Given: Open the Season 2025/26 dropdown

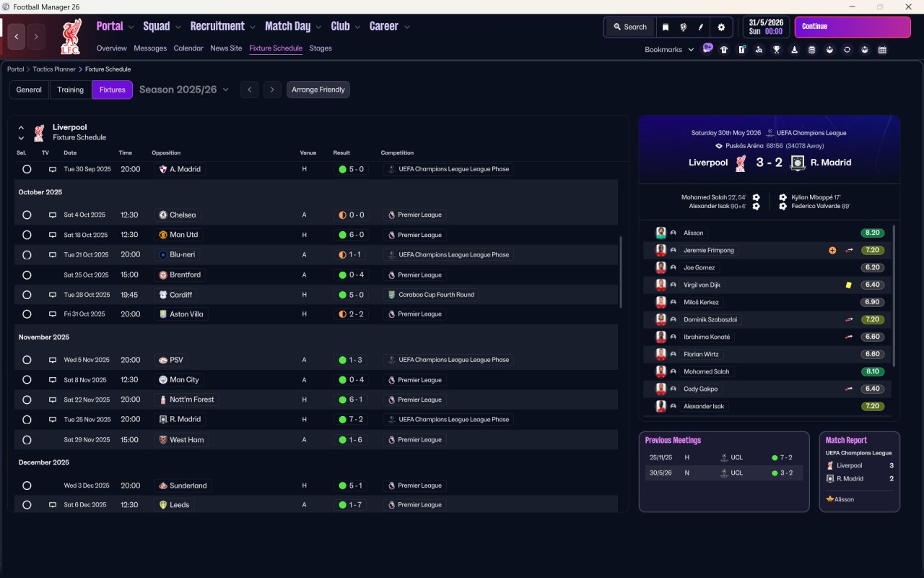Looking at the screenshot, I should (184, 90).
